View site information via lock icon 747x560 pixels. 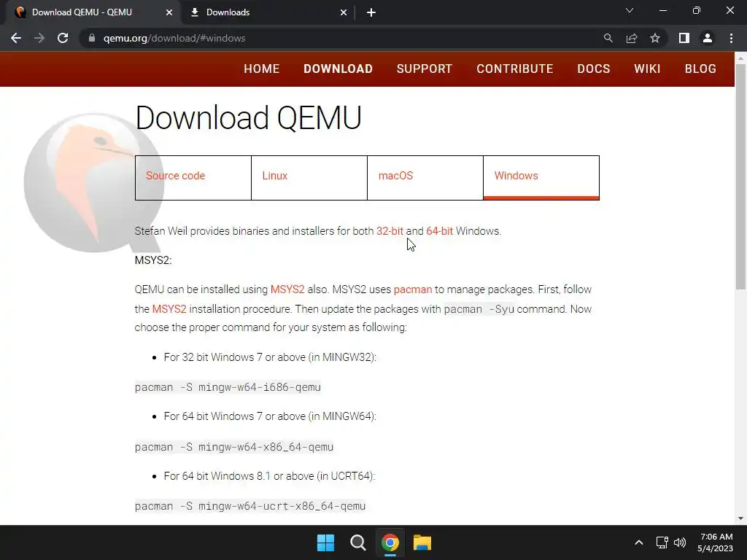click(x=92, y=38)
